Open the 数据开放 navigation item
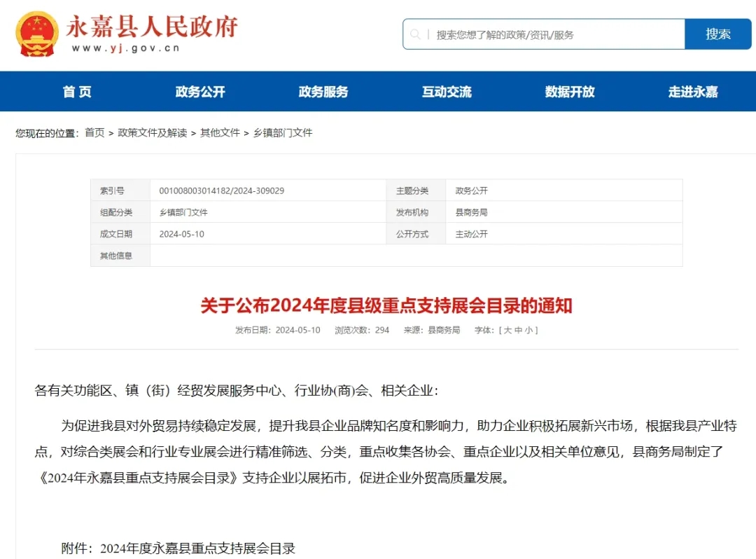This screenshot has height=559, width=756. click(570, 92)
